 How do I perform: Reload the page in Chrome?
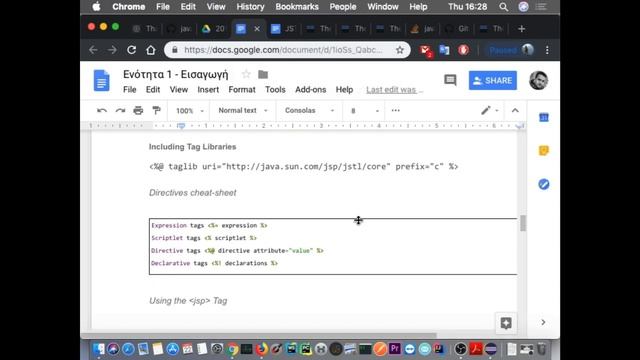point(131,50)
